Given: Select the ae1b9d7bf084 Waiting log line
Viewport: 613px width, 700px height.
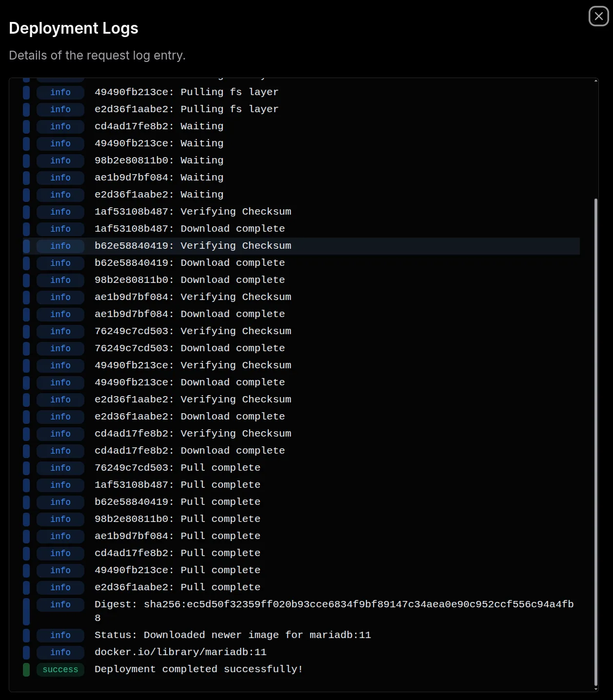Looking at the screenshot, I should point(159,177).
